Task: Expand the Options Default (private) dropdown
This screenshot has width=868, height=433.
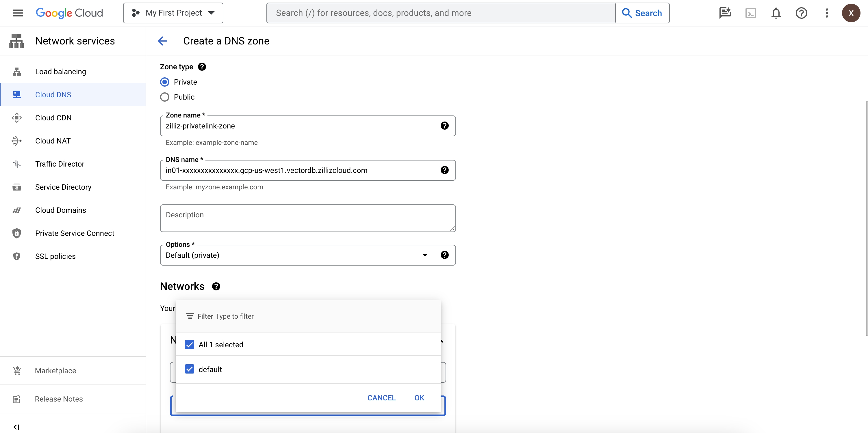Action: coord(424,255)
